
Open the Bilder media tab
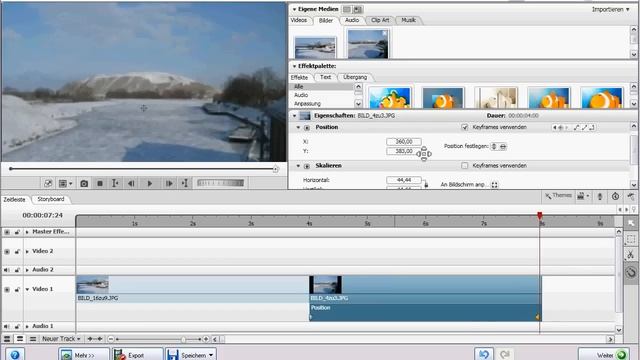tap(326, 20)
